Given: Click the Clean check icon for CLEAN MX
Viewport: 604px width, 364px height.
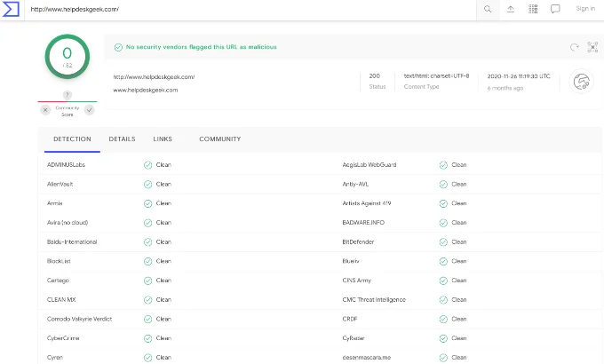Looking at the screenshot, I should coord(148,300).
